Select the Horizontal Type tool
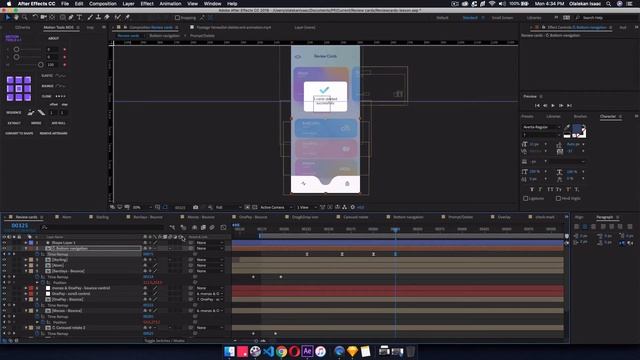Screen dimensions: 640x360 (80, 18)
